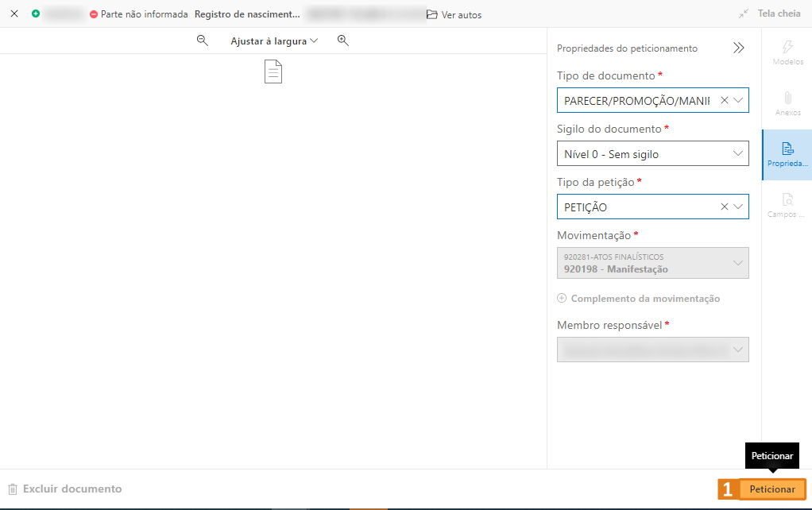The image size is (812, 510).
Task: Close the petition editor with the X
Action: coord(14,14)
